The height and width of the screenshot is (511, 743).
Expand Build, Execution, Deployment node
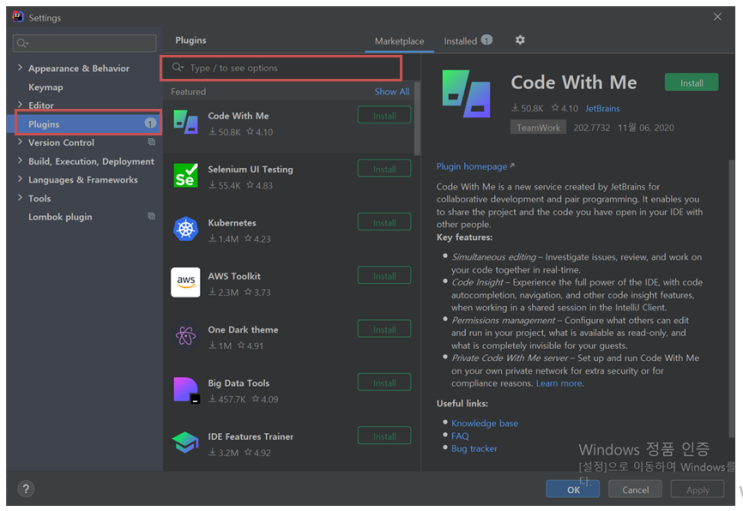coord(20,160)
